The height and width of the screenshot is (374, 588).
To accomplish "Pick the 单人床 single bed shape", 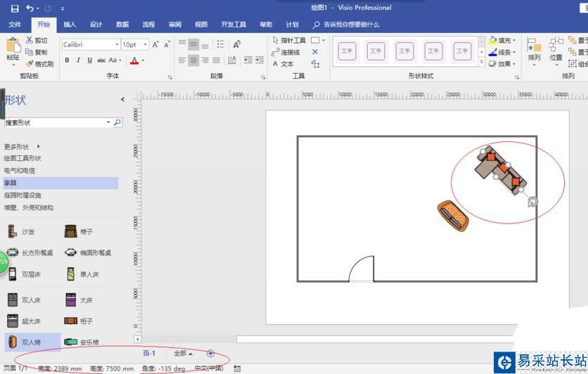I will [x=82, y=274].
